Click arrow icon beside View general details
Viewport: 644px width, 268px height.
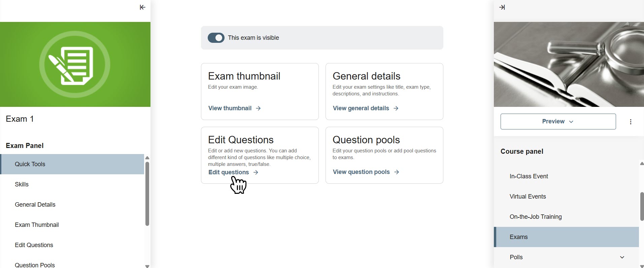(x=396, y=108)
